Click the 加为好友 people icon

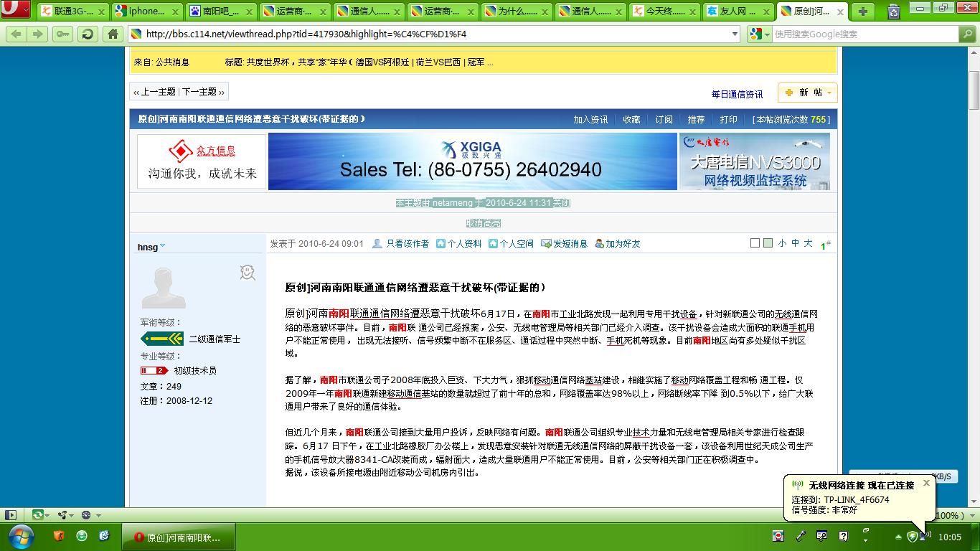point(600,244)
